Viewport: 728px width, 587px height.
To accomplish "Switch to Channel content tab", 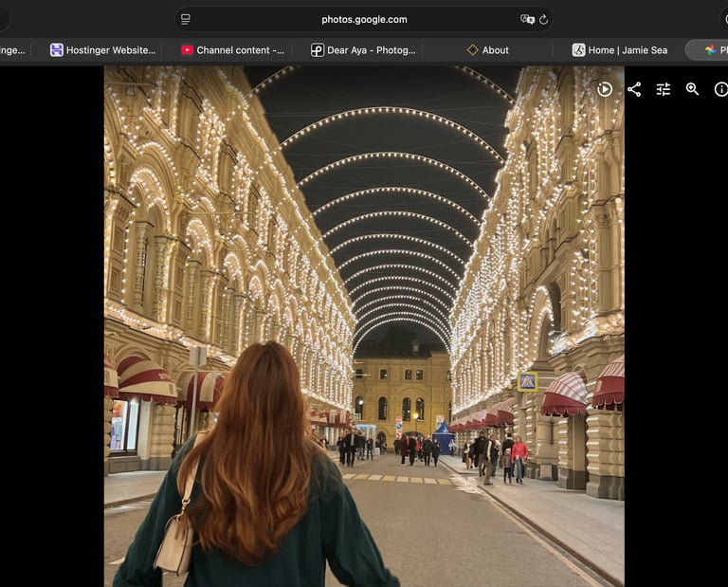I will click(233, 50).
